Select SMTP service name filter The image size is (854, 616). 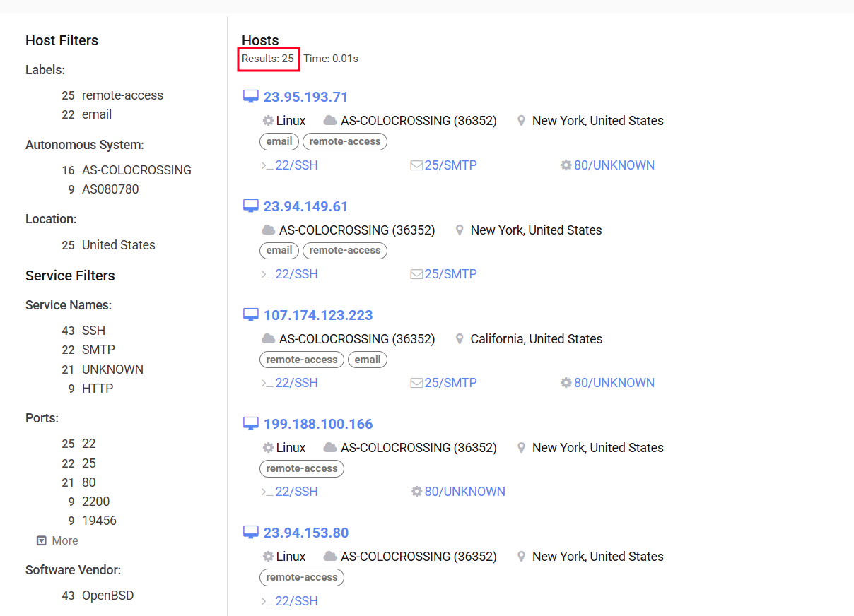coord(98,350)
